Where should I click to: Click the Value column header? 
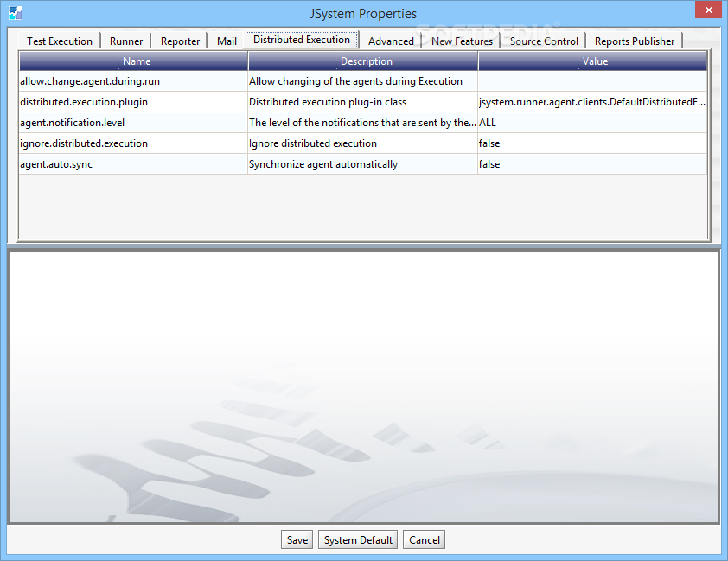click(593, 61)
